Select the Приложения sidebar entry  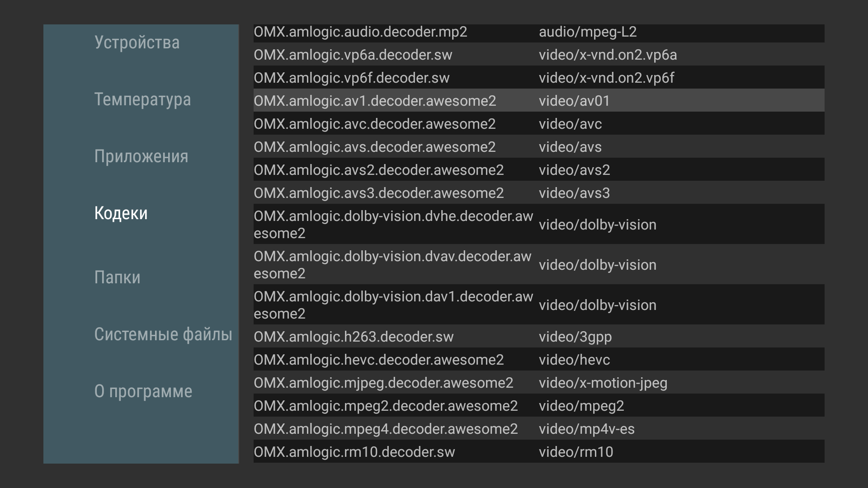[x=141, y=156]
